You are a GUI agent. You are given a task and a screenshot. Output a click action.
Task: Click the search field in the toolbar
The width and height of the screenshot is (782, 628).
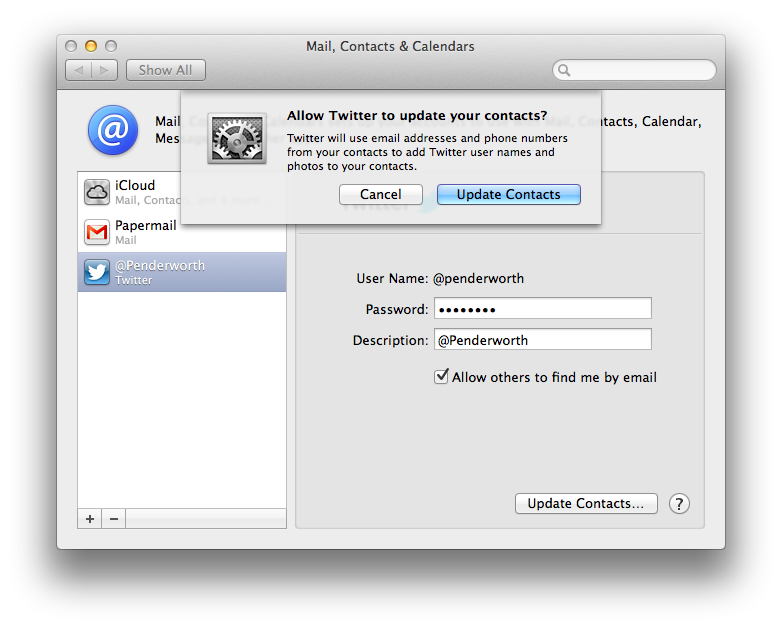tap(634, 70)
